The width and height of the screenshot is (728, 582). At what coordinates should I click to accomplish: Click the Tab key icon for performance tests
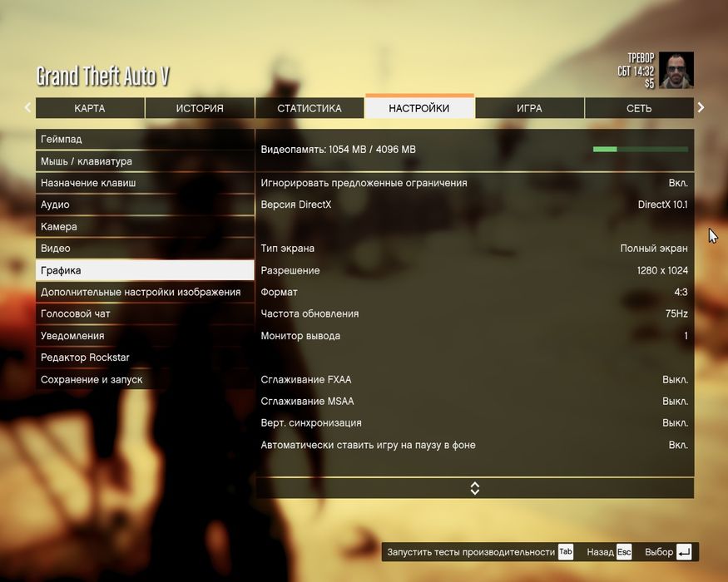click(566, 552)
